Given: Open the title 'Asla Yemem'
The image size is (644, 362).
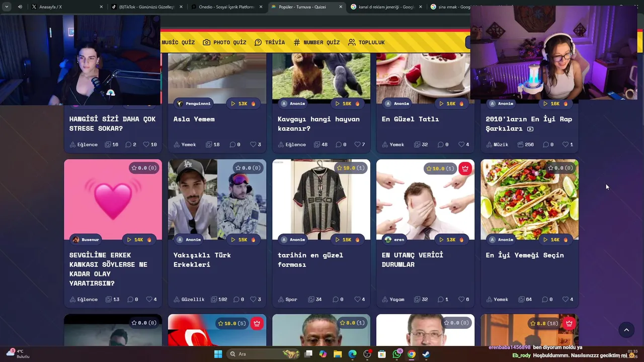Looking at the screenshot, I should [x=194, y=119].
